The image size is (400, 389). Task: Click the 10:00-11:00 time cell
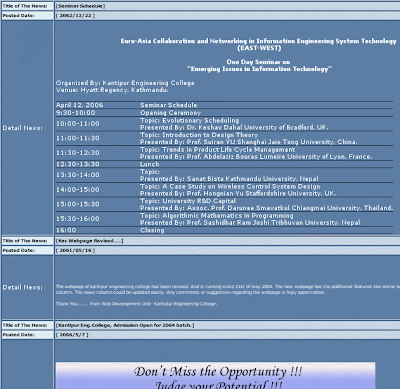click(x=78, y=124)
